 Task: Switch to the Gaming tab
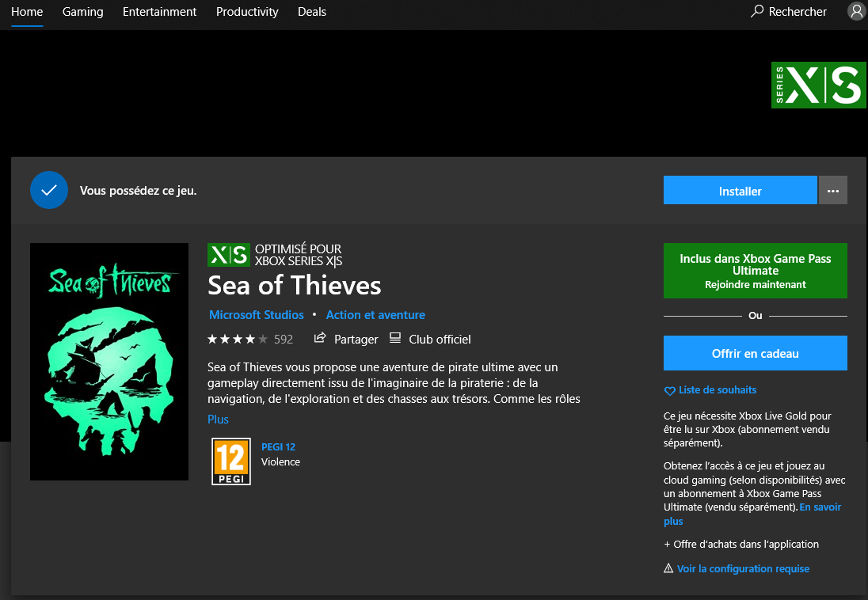[x=83, y=12]
